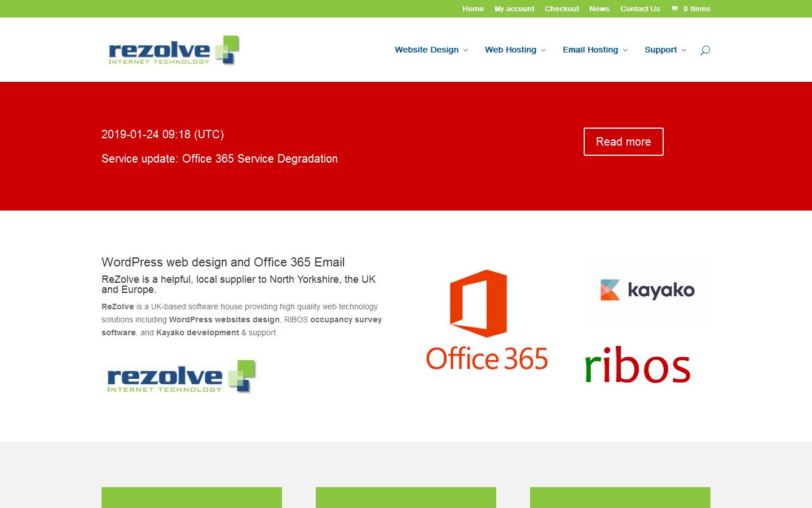Viewport: 812px width, 508px height.
Task: Click the orange Office 365 door icon
Action: 481,303
